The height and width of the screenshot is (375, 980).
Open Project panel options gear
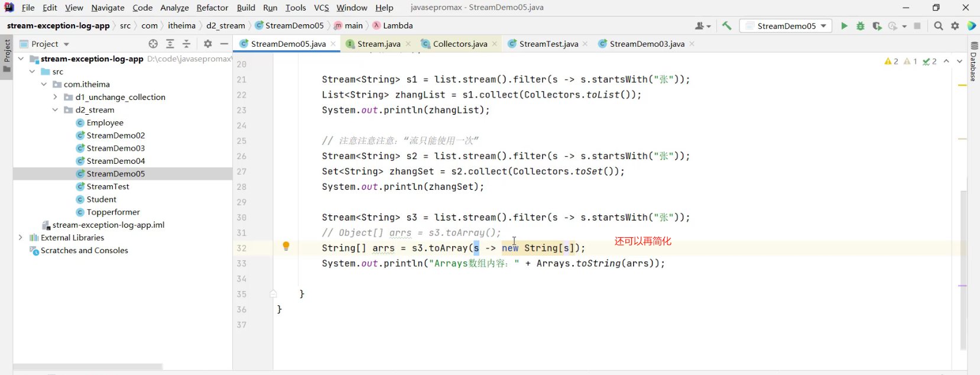[x=207, y=44]
